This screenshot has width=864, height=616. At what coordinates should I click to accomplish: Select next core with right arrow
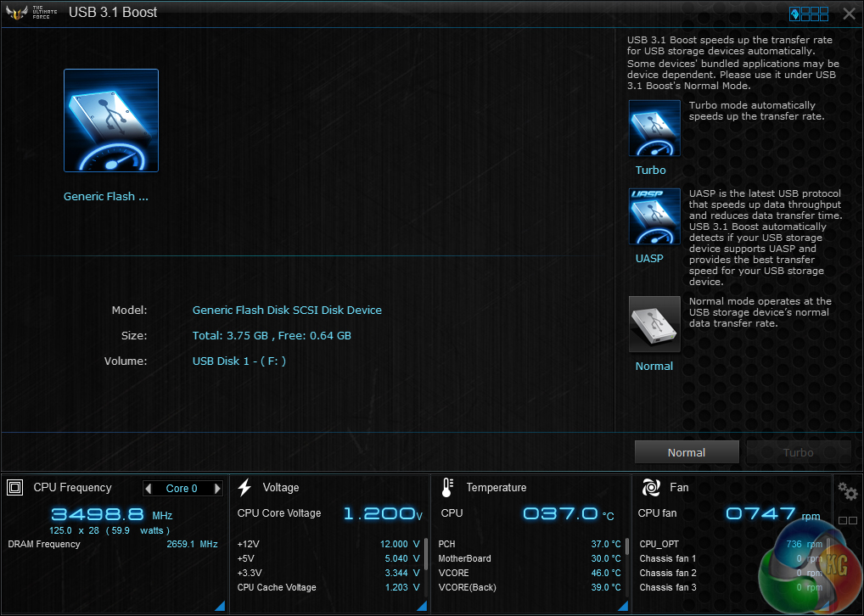[x=217, y=488]
